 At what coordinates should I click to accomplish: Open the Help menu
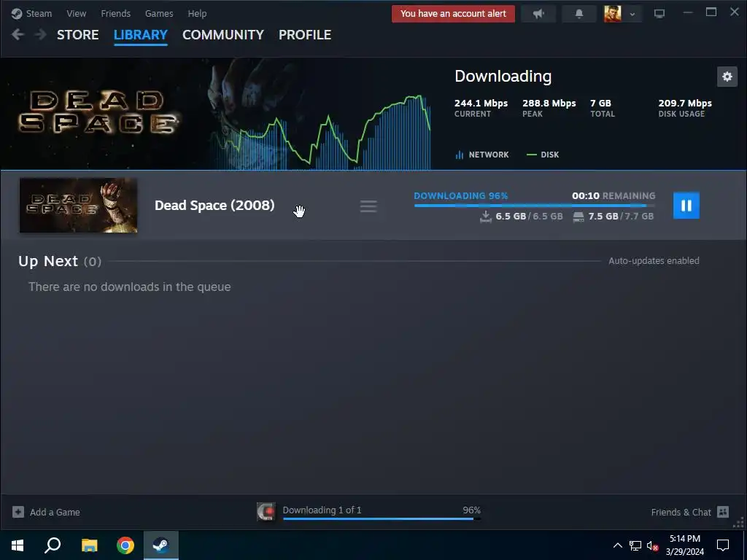pyautogui.click(x=197, y=13)
